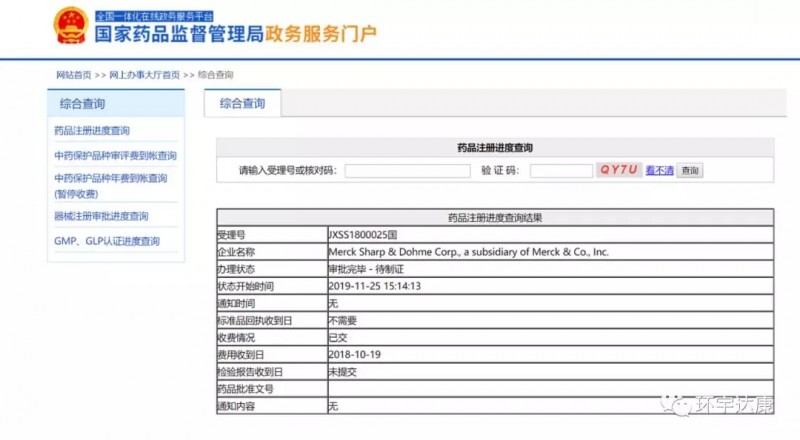Click 全国一体化在线政务服务平台 banner text

click(154, 16)
